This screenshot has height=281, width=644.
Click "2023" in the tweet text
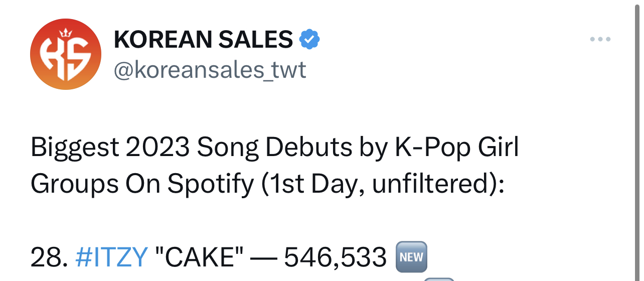[158, 148]
